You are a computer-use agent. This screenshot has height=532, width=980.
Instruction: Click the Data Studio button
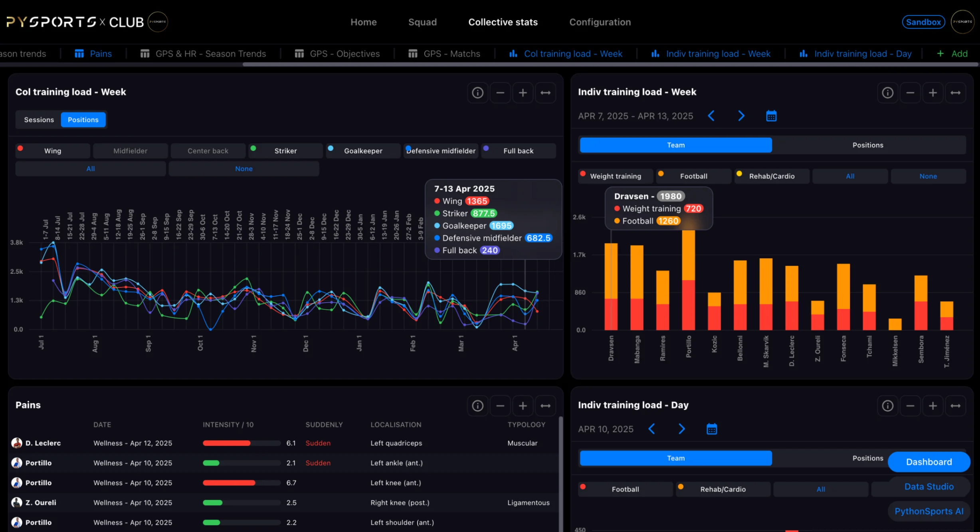coord(929,487)
